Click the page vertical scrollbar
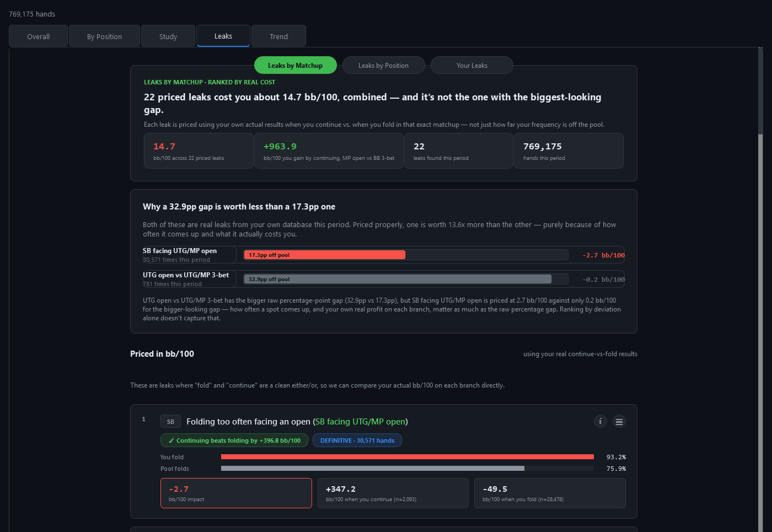This screenshot has height=532, width=772. [760, 289]
